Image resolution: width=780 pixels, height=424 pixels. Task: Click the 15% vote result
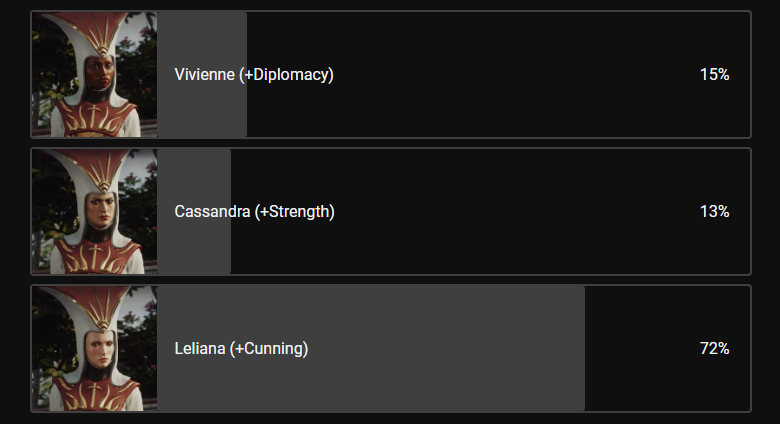(x=714, y=74)
